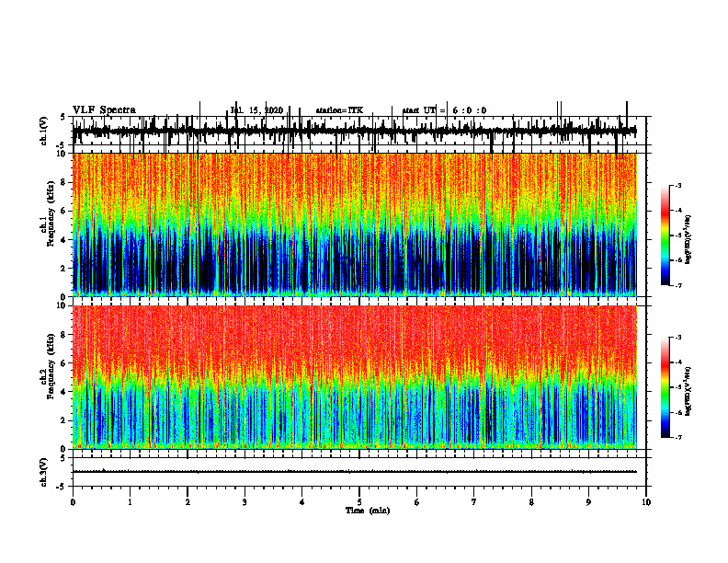Click the time axis tick label '8'
The height and width of the screenshot is (563, 728).
click(531, 502)
